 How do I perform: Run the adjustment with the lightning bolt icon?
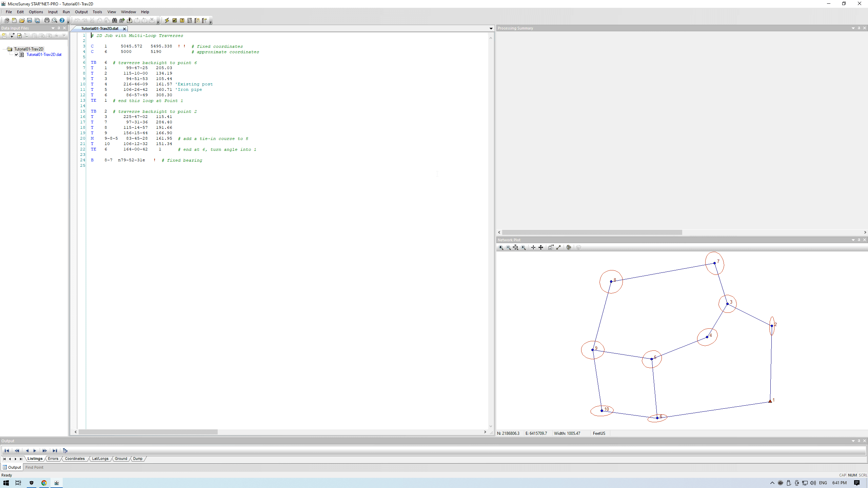click(x=167, y=20)
